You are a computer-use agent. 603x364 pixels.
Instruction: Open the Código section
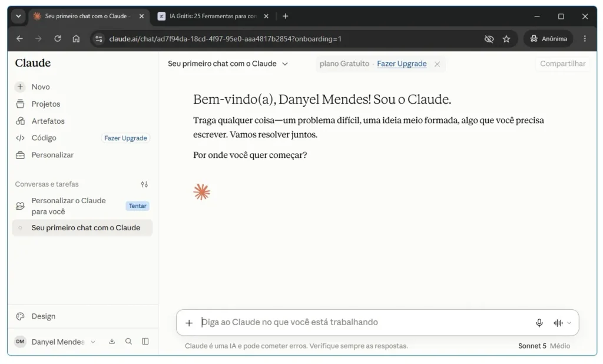click(x=44, y=138)
